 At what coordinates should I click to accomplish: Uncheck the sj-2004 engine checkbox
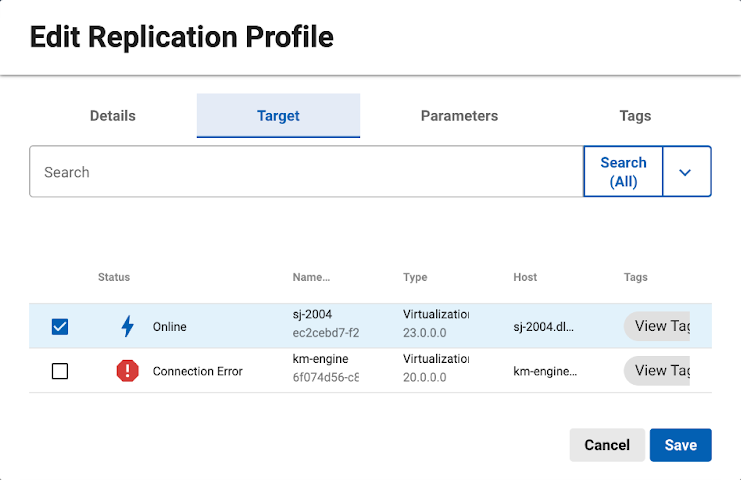point(60,326)
